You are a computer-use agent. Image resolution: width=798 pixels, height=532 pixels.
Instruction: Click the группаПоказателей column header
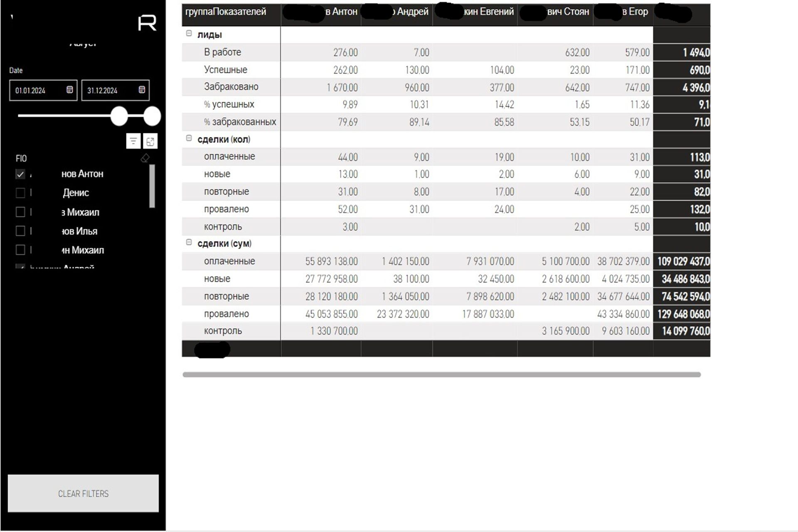tap(226, 12)
